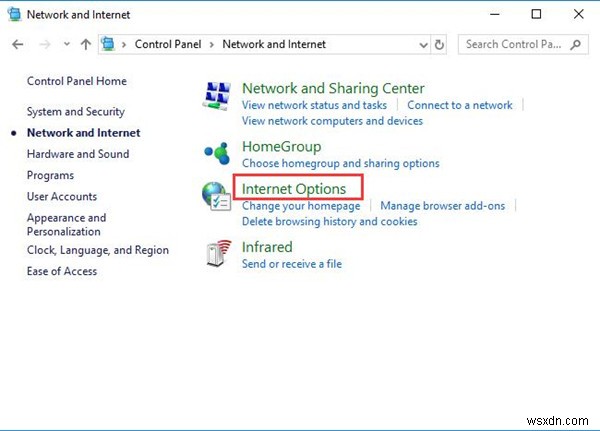Expand the chevron after Control Panel breadcrumb
The width and height of the screenshot is (600, 431).
212,45
